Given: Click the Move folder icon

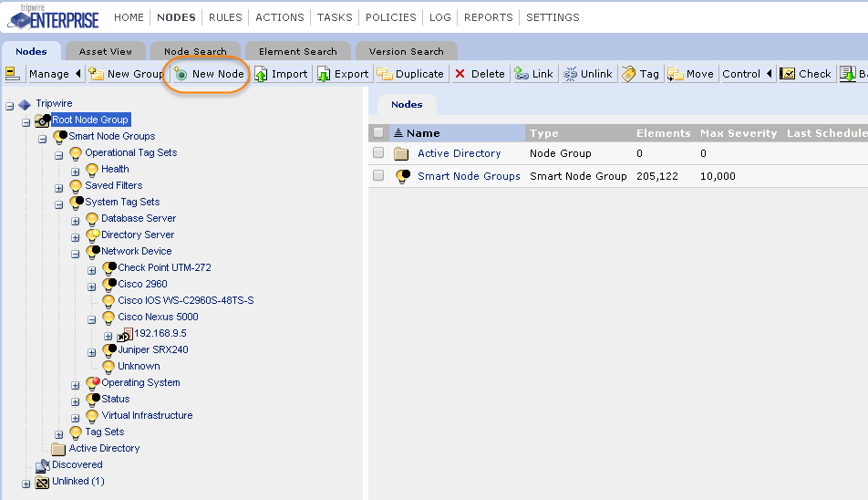Looking at the screenshot, I should click(x=676, y=74).
